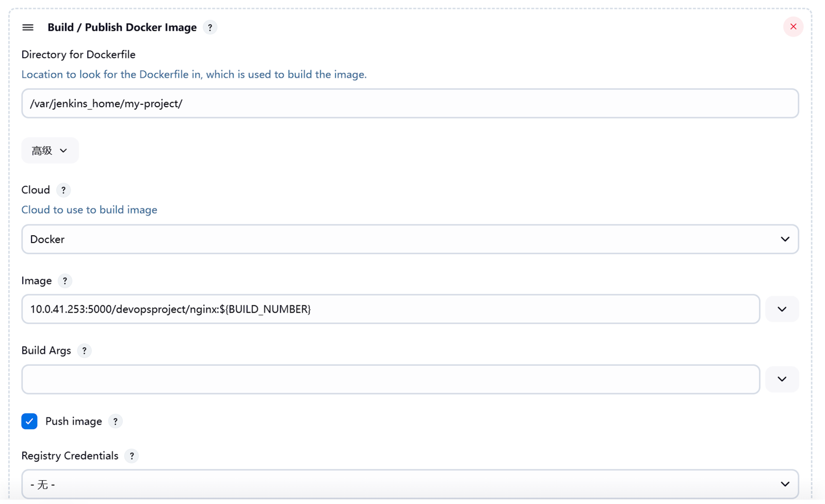The height and width of the screenshot is (504, 825).
Task: Click the 'Directory for Dockerfile' label
Action: point(78,55)
